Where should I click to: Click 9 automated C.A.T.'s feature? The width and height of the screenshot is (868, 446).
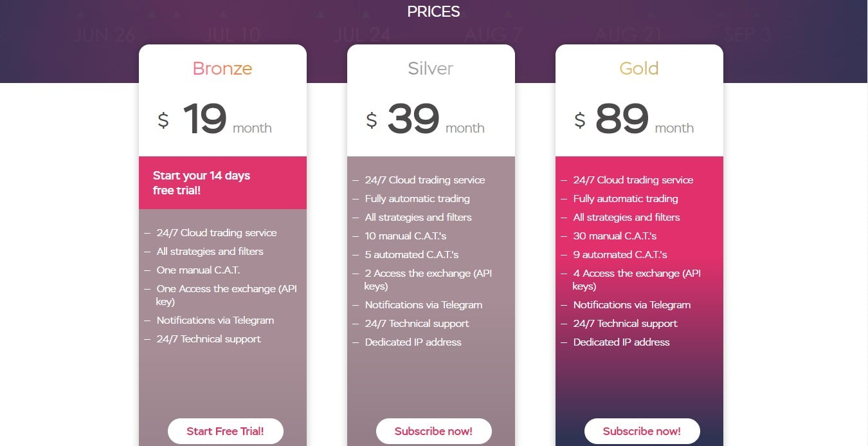tap(620, 254)
